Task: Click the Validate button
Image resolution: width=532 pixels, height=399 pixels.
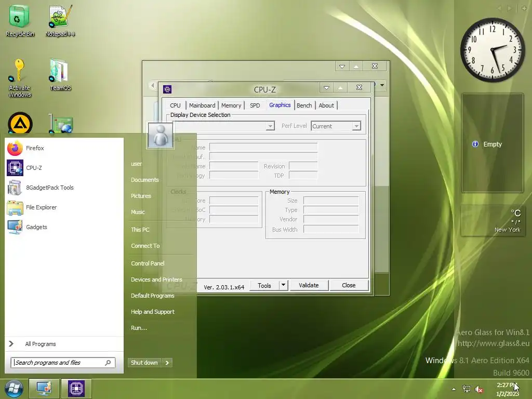Action: (x=309, y=285)
